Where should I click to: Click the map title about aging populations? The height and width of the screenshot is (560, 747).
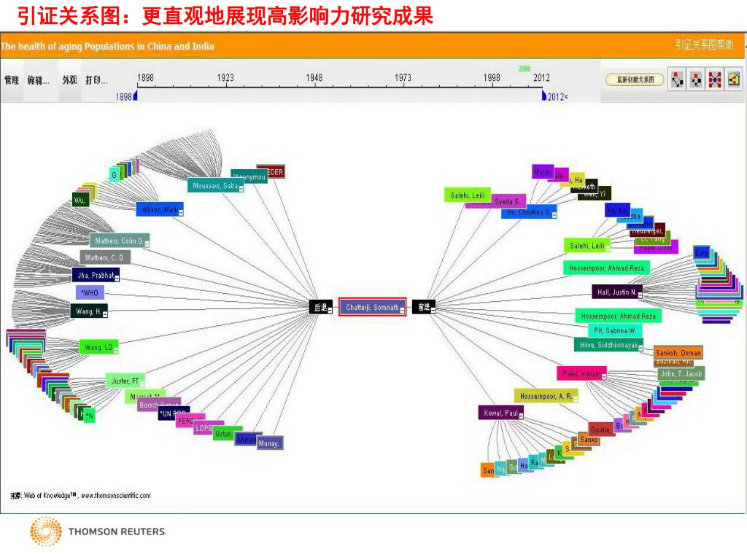tap(107, 46)
